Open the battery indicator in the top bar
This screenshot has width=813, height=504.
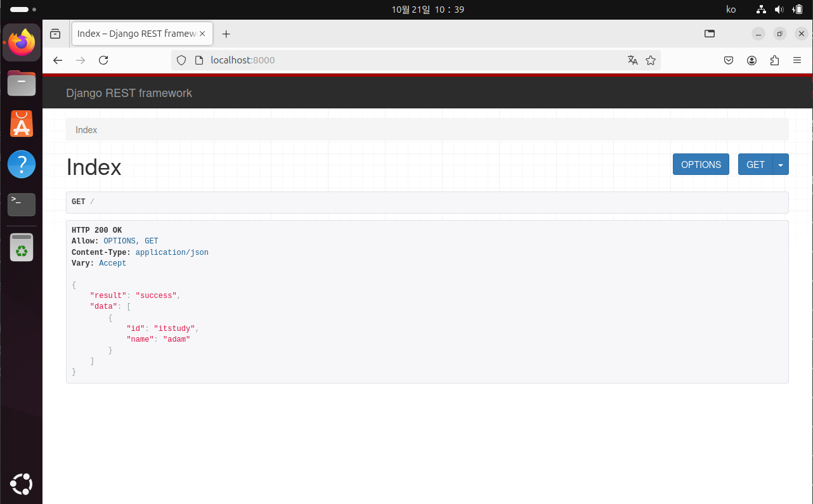click(x=797, y=10)
